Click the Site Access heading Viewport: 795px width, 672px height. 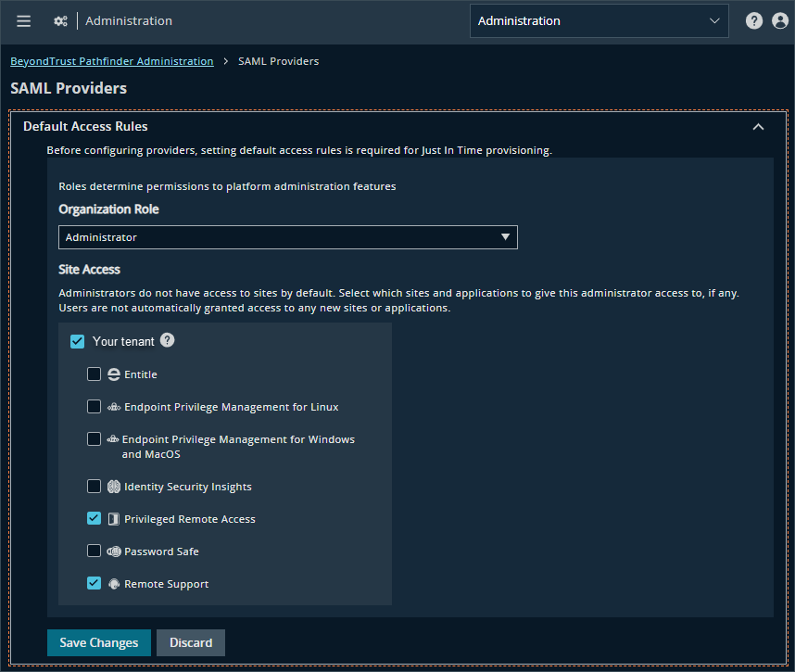click(89, 270)
